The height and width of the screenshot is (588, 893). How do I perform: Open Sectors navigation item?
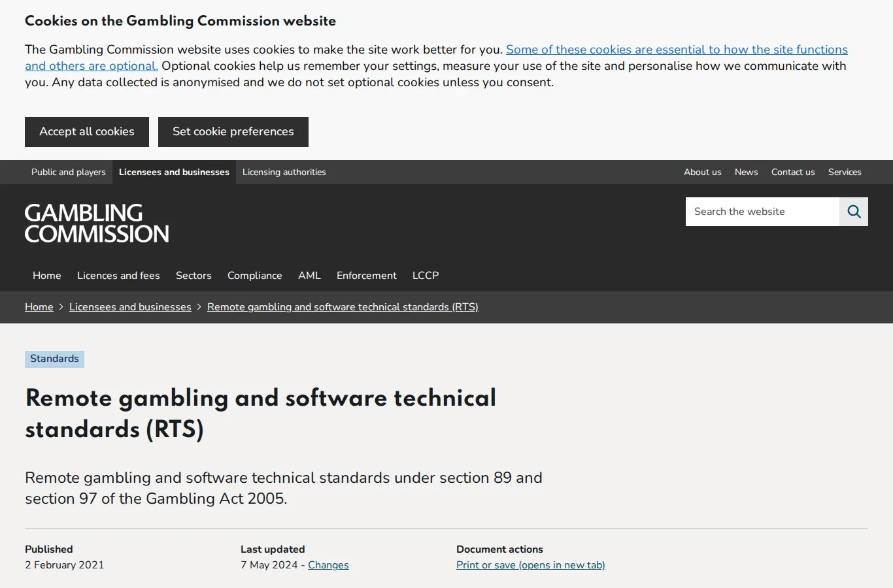click(194, 276)
